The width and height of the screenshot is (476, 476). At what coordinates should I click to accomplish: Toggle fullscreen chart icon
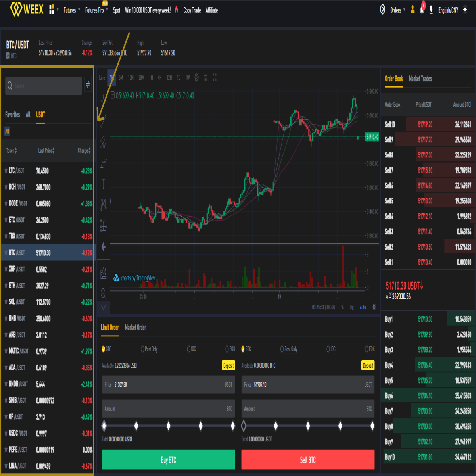pos(215,77)
